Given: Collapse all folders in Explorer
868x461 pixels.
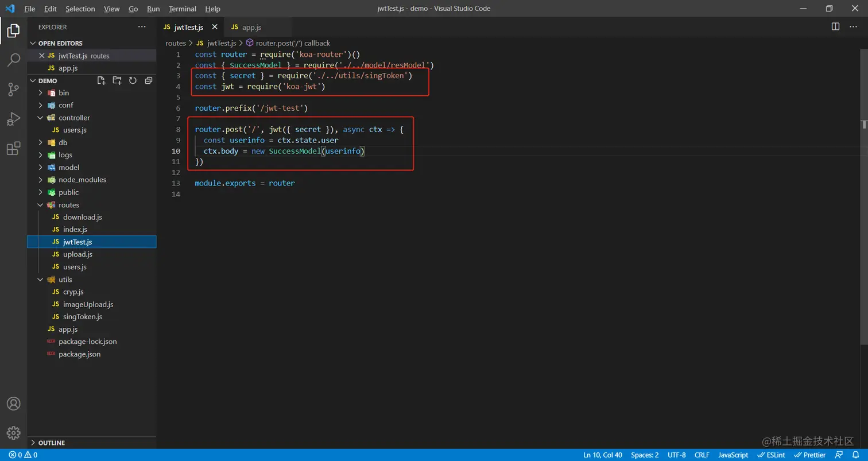Looking at the screenshot, I should [148, 80].
